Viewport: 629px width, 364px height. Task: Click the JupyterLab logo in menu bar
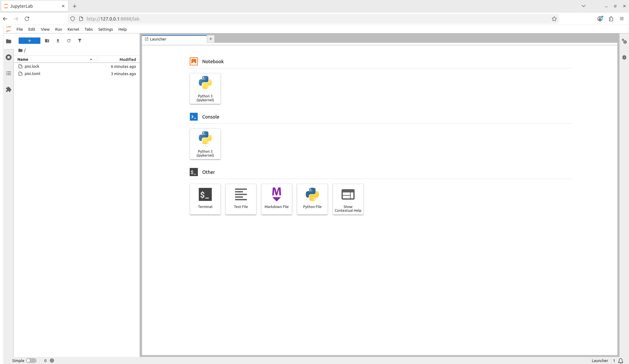coord(8,29)
